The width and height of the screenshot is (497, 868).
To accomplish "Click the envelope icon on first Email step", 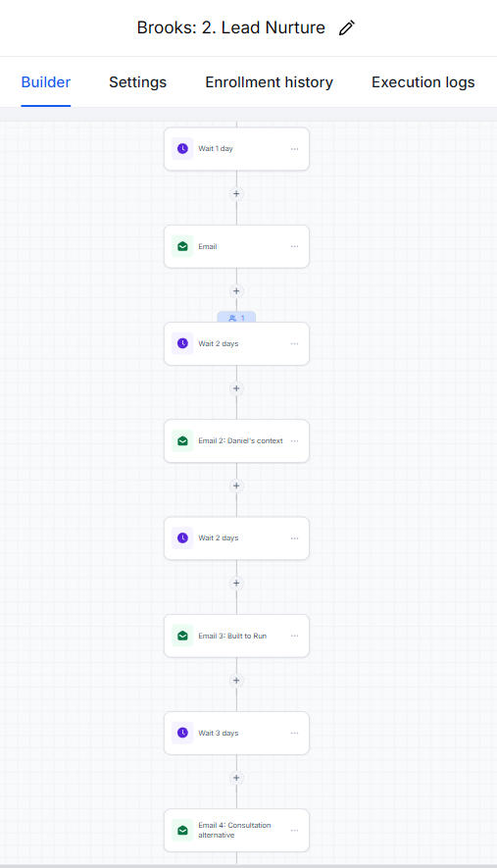I will click(182, 246).
